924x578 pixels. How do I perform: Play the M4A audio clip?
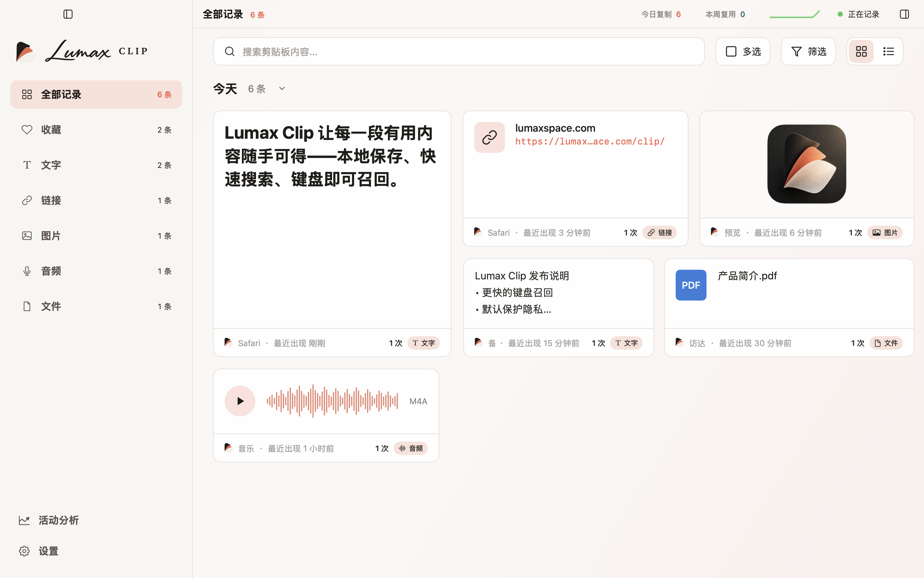pyautogui.click(x=240, y=401)
